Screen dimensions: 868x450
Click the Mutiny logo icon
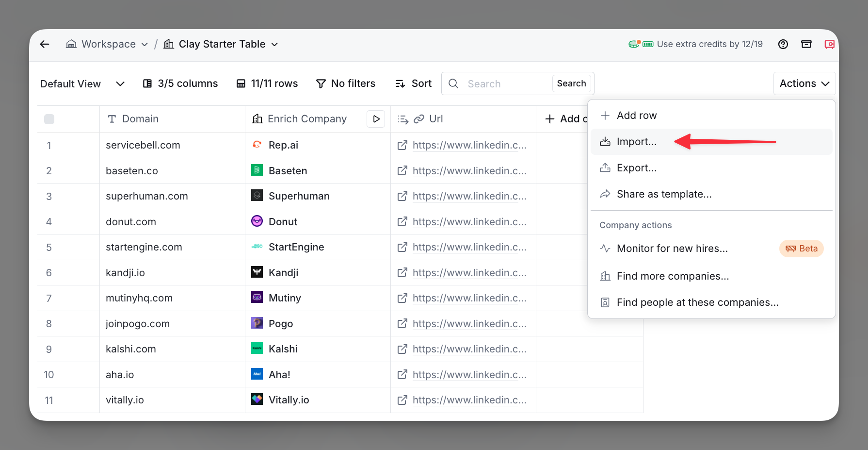(x=257, y=298)
